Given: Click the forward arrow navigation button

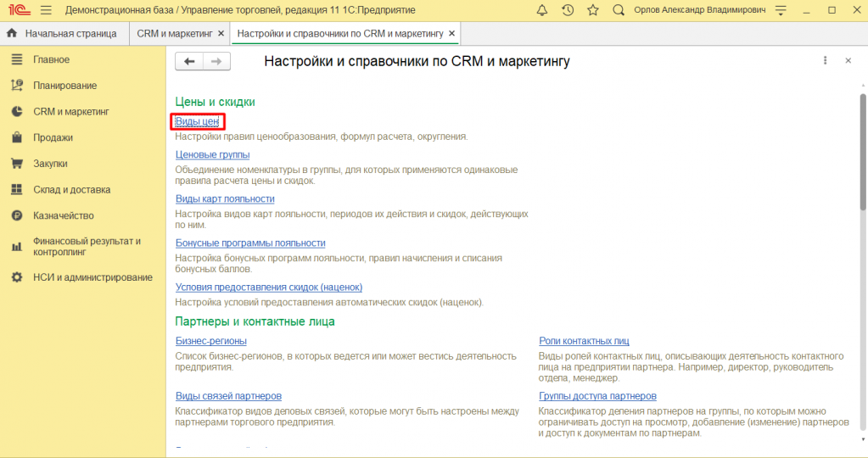Looking at the screenshot, I should (x=216, y=61).
